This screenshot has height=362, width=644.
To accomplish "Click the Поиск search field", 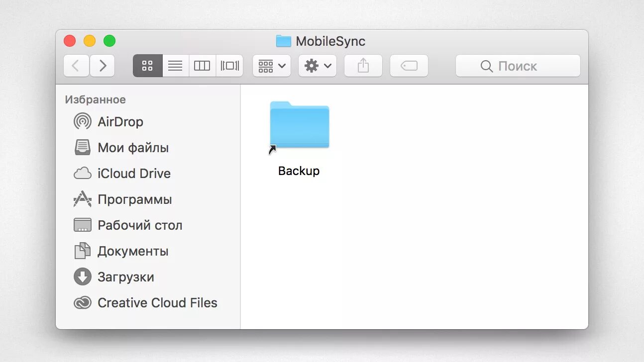I will tap(518, 66).
